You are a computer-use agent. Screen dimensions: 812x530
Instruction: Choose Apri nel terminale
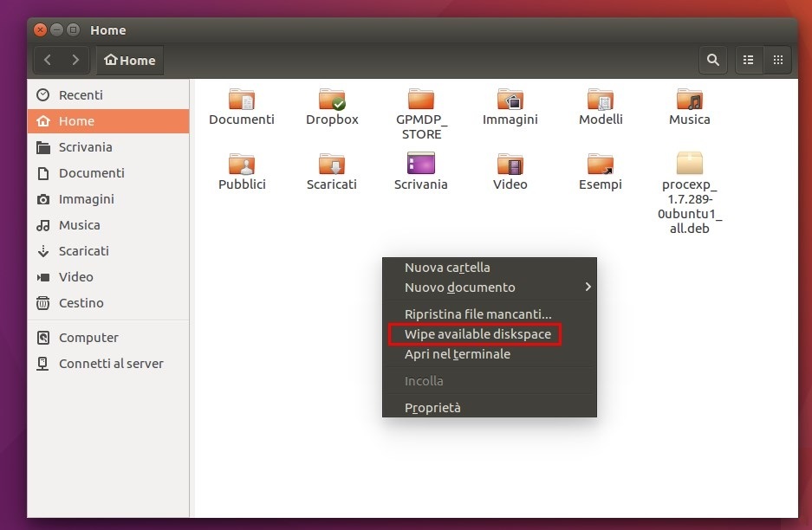click(x=490, y=354)
